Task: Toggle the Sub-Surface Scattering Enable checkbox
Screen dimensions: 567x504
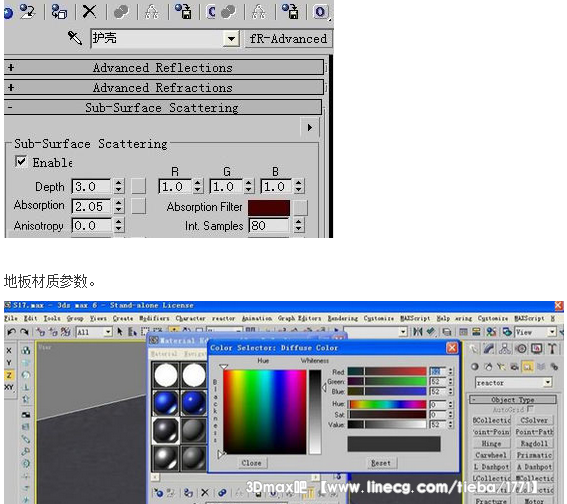Action: click(21, 162)
